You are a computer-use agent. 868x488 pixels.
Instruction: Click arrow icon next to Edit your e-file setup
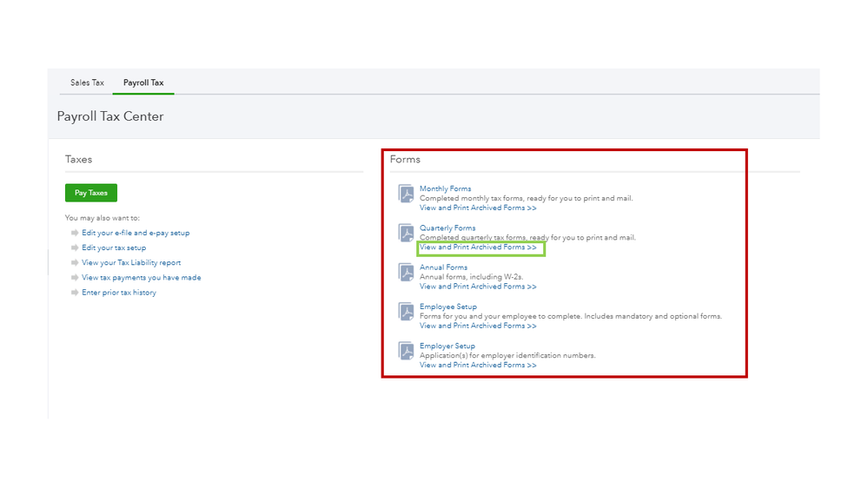(75, 233)
